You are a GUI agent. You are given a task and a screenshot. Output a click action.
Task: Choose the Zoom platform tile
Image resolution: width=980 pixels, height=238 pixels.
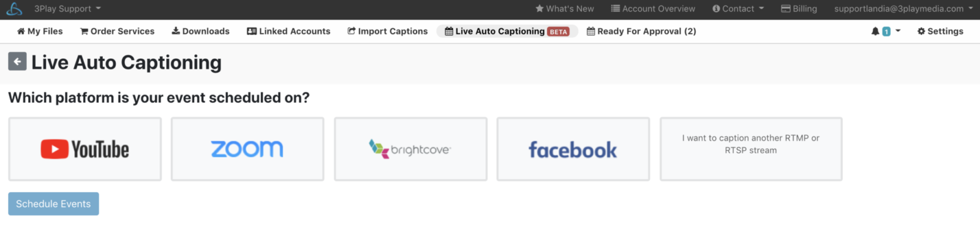point(247,149)
